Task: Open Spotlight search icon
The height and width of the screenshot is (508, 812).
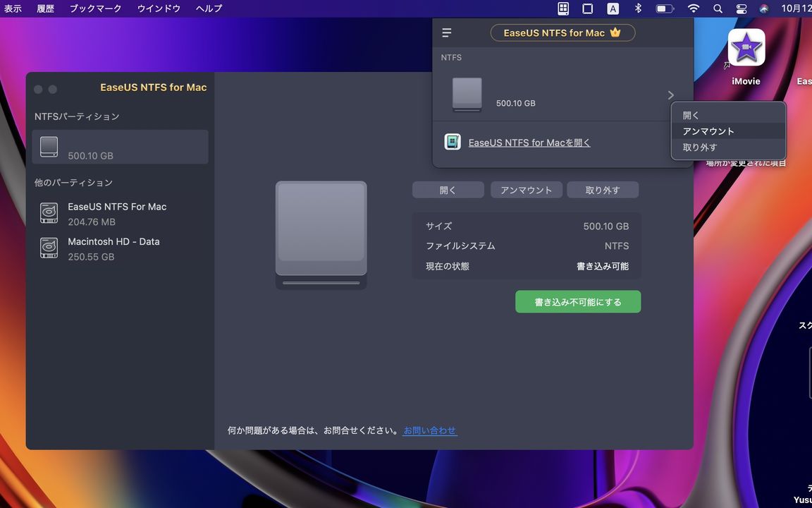Action: [718, 8]
